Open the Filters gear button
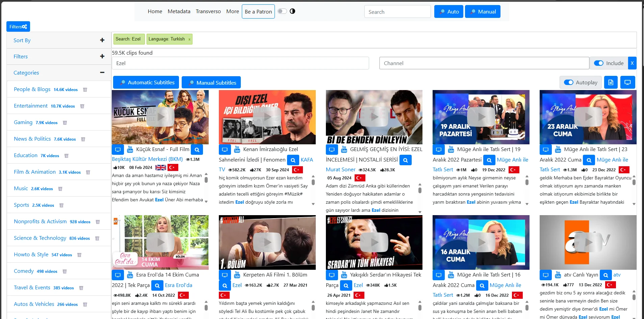644x319 pixels. coord(18,27)
